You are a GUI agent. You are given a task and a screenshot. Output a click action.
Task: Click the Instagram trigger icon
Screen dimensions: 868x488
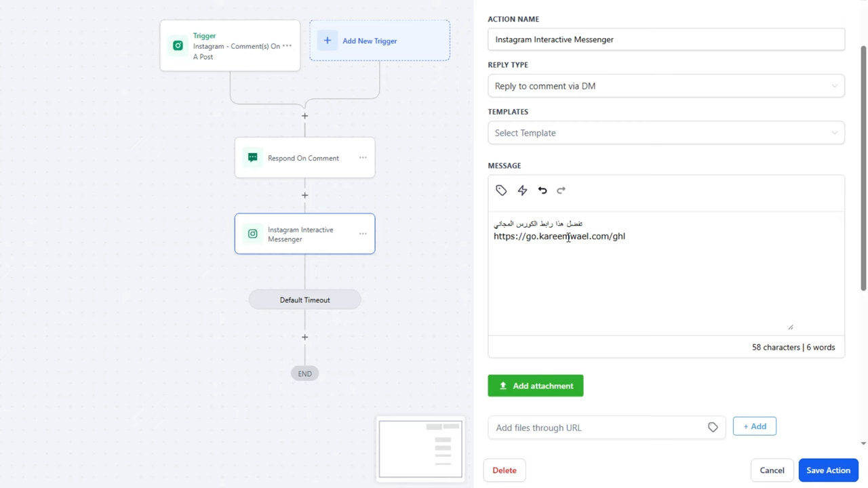(178, 45)
